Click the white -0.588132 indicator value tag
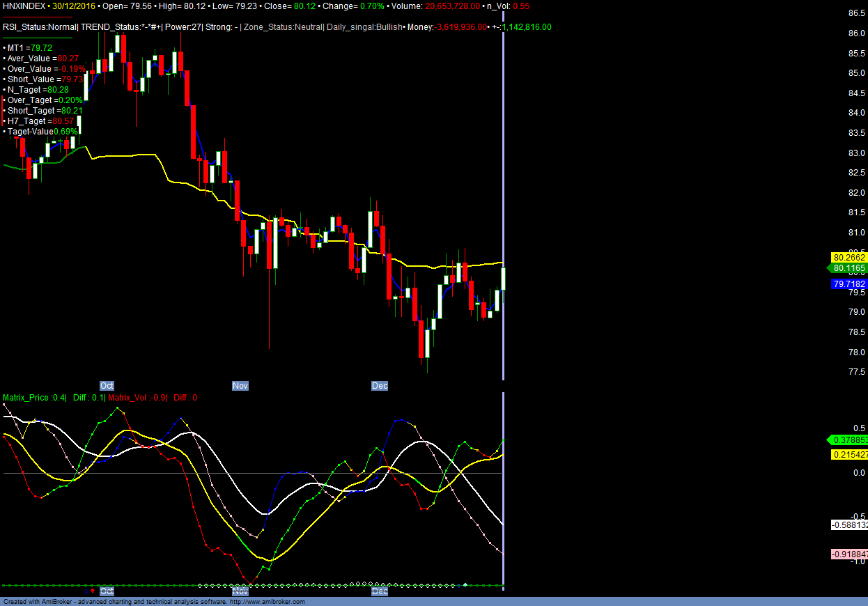The image size is (868, 606). [x=849, y=525]
